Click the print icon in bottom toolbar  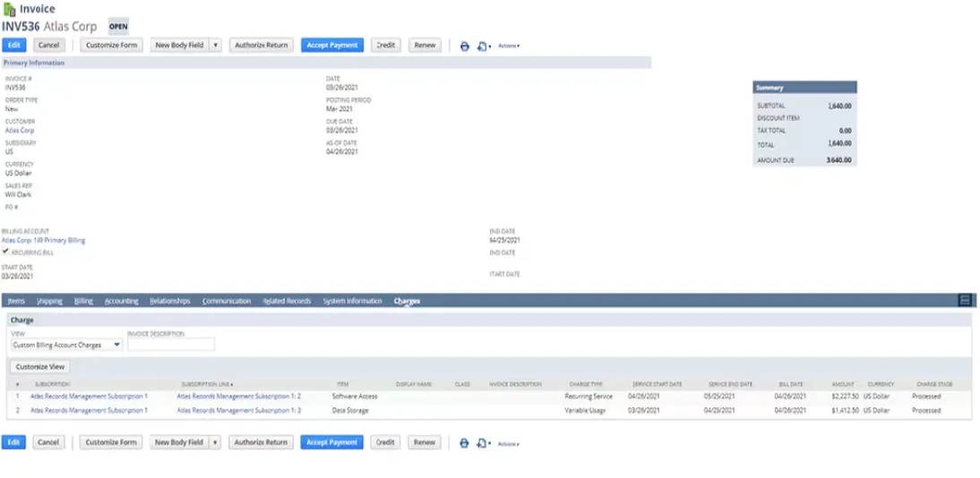tap(464, 443)
